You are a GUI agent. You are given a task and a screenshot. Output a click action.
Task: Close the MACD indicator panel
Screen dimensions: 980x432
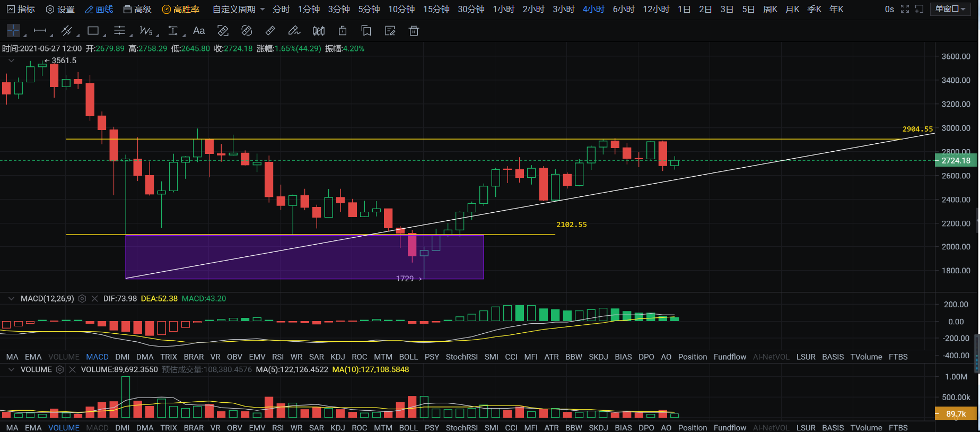tap(94, 299)
